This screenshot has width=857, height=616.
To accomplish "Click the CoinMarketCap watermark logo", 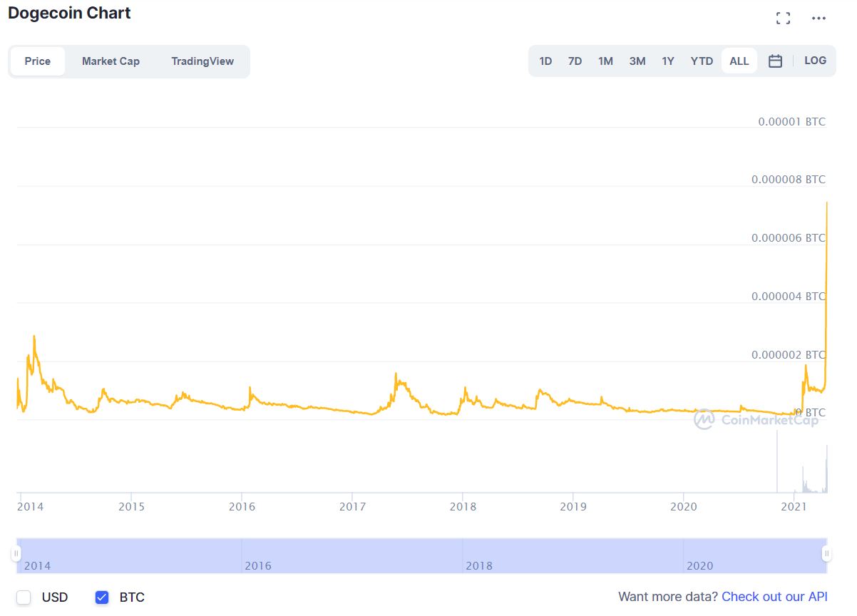I will [756, 420].
